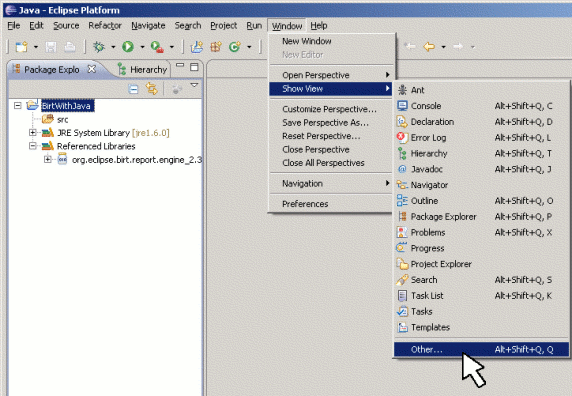Toggle Link with Editor icon

(x=152, y=89)
